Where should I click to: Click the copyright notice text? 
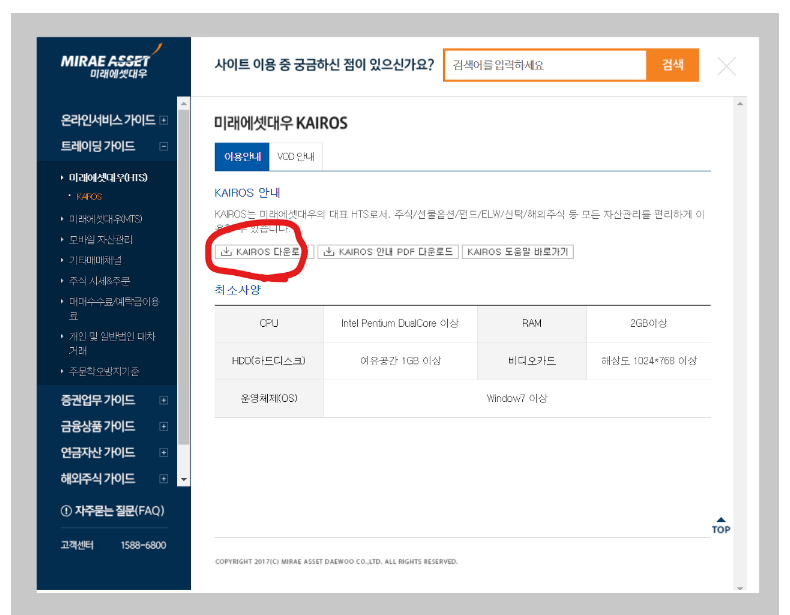(x=336, y=562)
